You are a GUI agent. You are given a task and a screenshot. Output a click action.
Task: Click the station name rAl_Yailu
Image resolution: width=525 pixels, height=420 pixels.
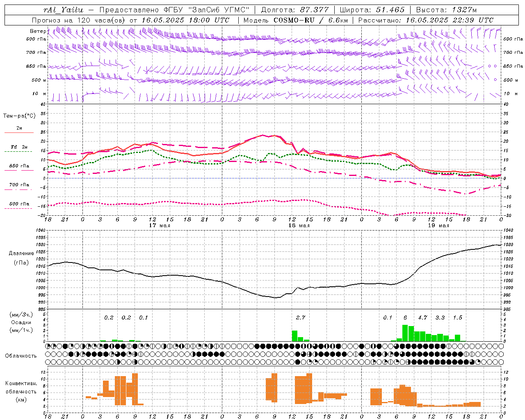click(x=63, y=10)
